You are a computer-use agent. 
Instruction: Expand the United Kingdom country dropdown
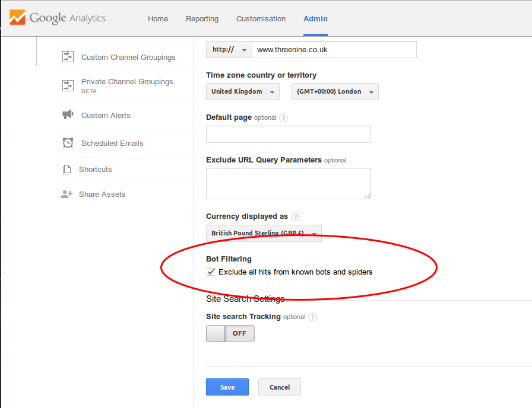(243, 91)
